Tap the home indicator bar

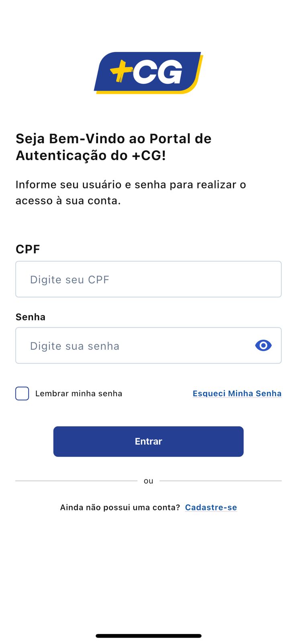point(148,636)
